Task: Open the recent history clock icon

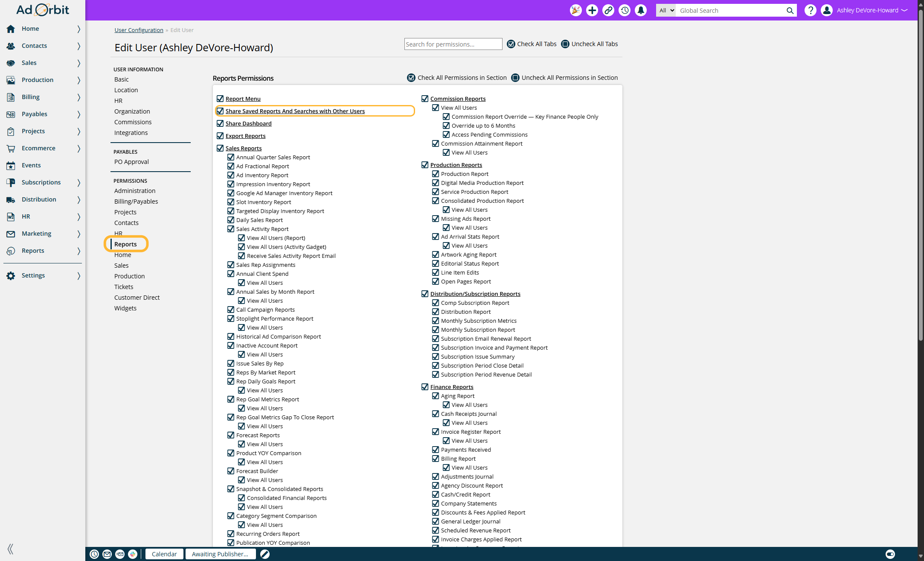Action: 625,10
